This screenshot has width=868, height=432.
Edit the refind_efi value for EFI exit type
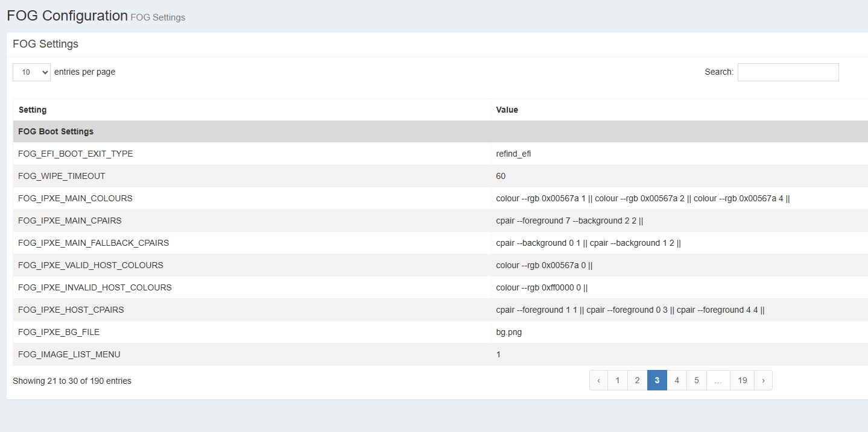tap(513, 154)
